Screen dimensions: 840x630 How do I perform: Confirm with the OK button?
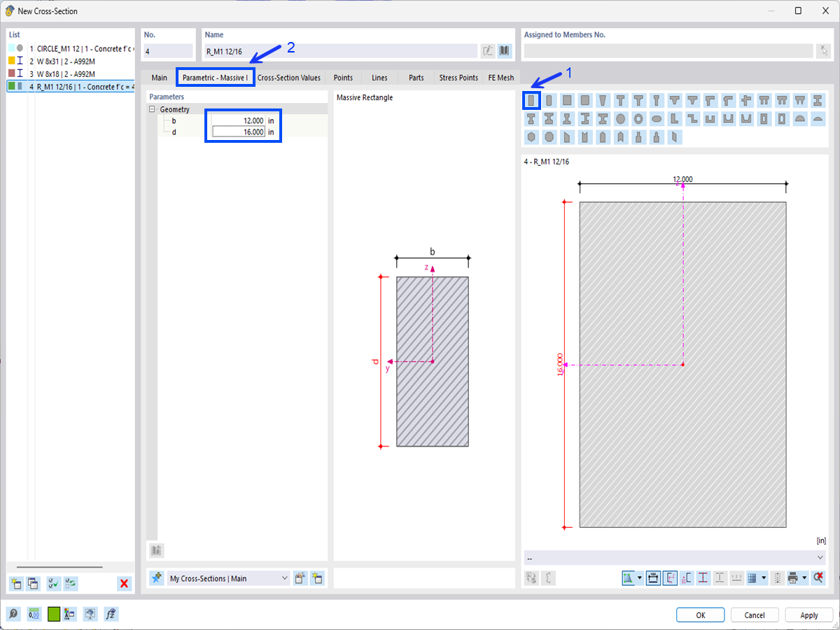(x=700, y=615)
